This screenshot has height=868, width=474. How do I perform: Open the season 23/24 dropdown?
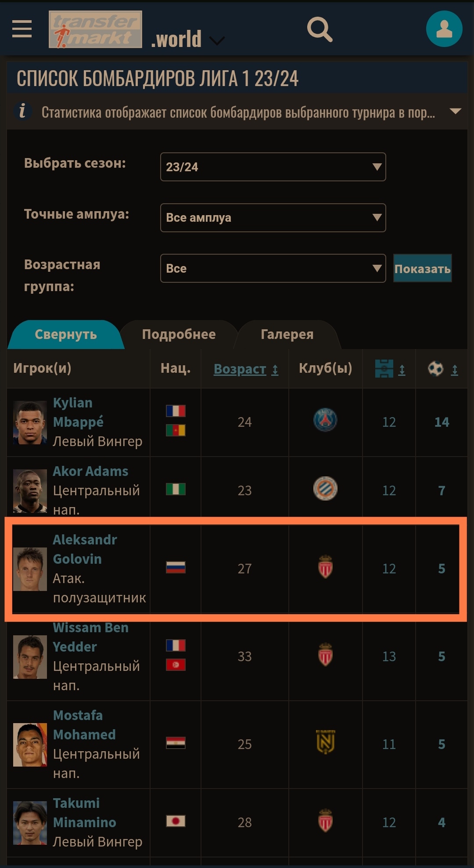tap(273, 167)
